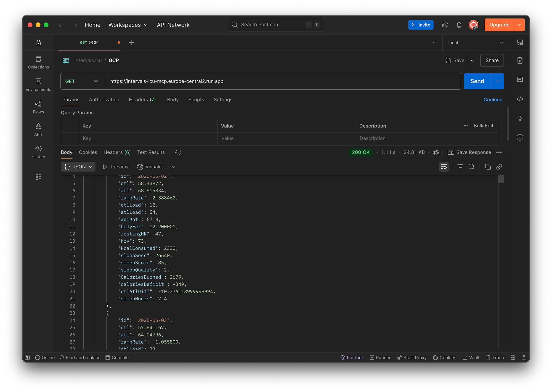This screenshot has height=392, width=552.
Task: Open the Environments panel
Action: coord(38,84)
